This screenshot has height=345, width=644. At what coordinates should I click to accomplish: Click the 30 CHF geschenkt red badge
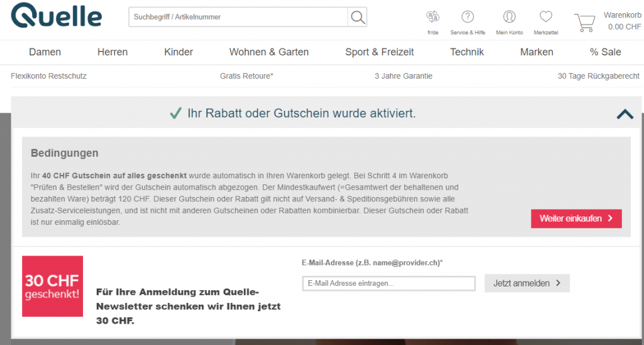coord(52,286)
